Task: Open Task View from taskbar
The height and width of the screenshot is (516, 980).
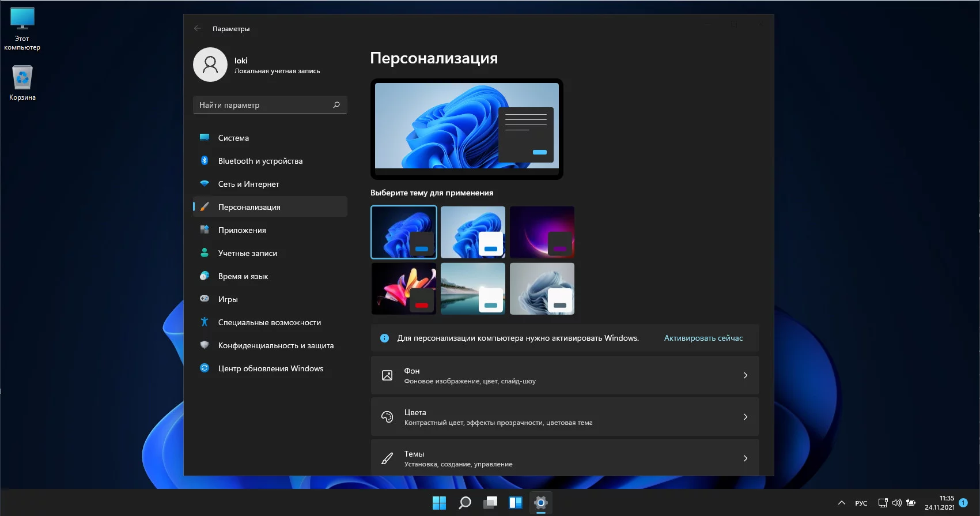Action: [x=490, y=503]
